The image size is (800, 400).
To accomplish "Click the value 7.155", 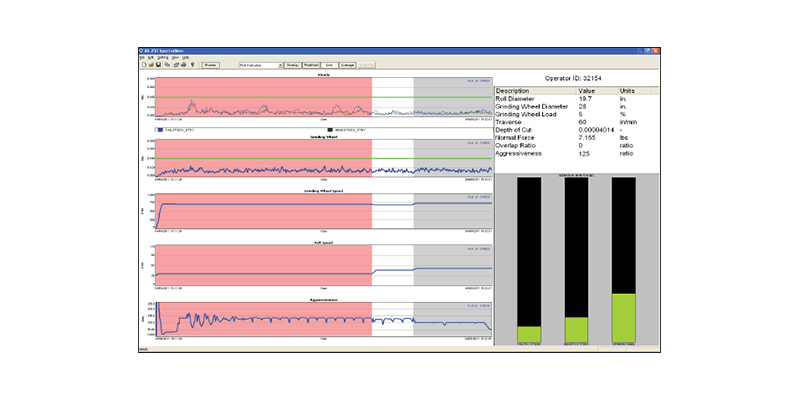I will click(x=588, y=138).
